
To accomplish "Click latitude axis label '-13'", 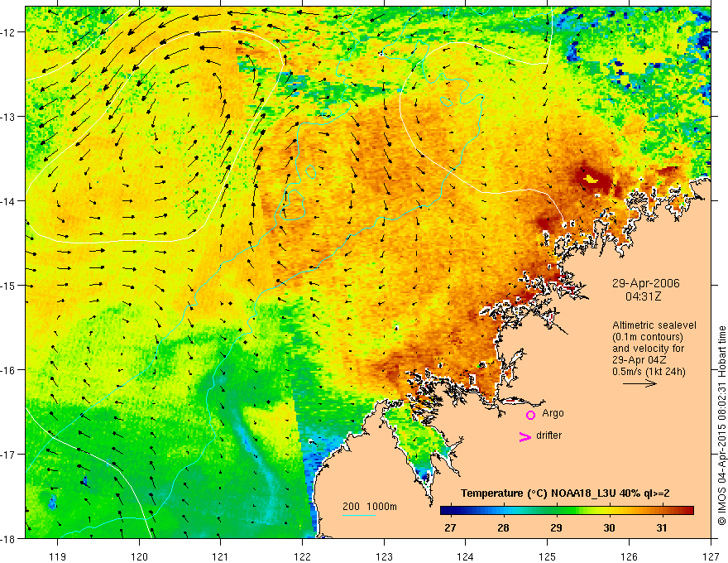I will point(8,117).
